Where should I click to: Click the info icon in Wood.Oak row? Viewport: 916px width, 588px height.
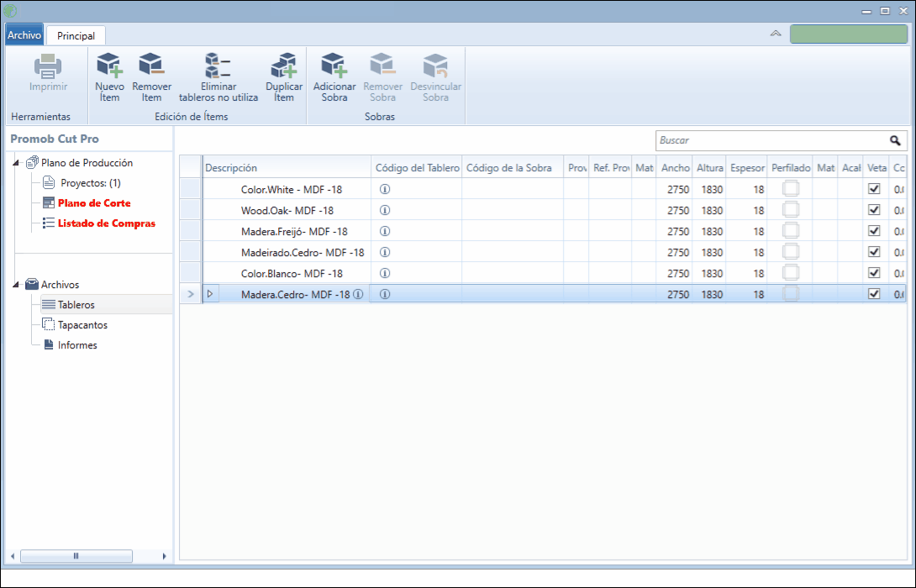[x=385, y=210]
